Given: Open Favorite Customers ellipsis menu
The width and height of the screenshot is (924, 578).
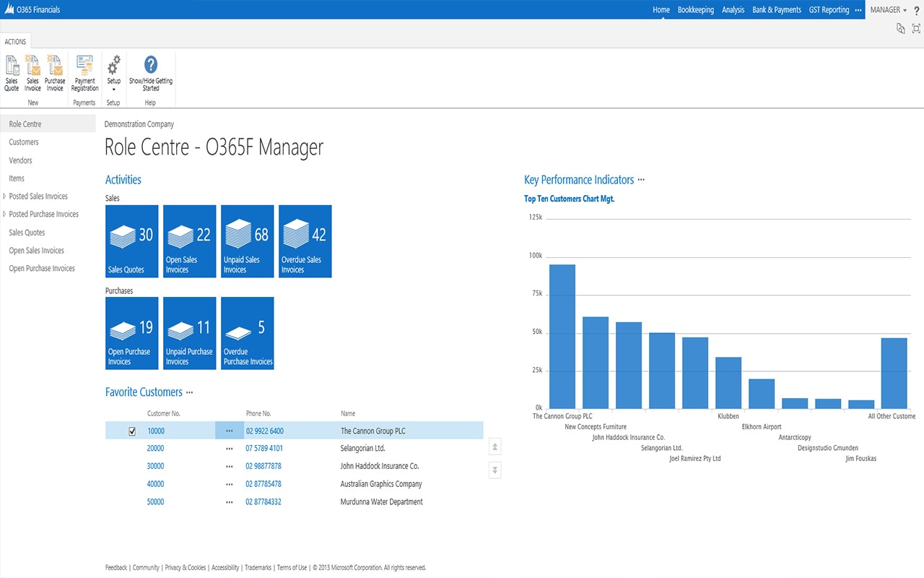Looking at the screenshot, I should [x=190, y=393].
